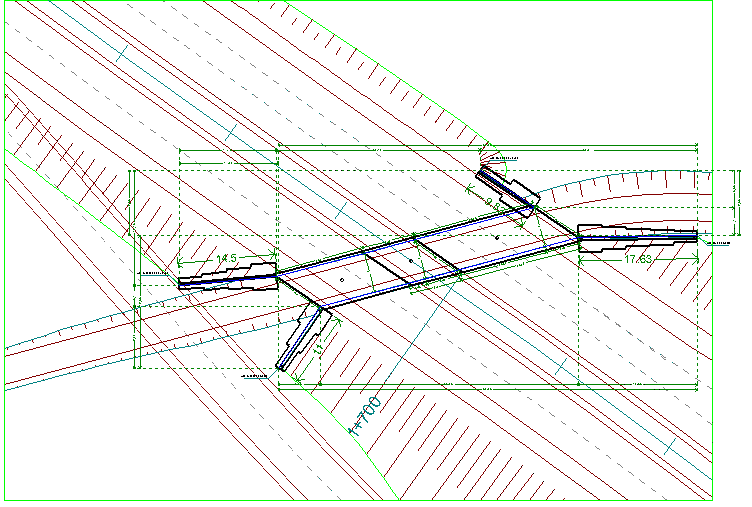Select the vertical dimension chain at far right
The width and height of the screenshot is (752, 507).
735,205
